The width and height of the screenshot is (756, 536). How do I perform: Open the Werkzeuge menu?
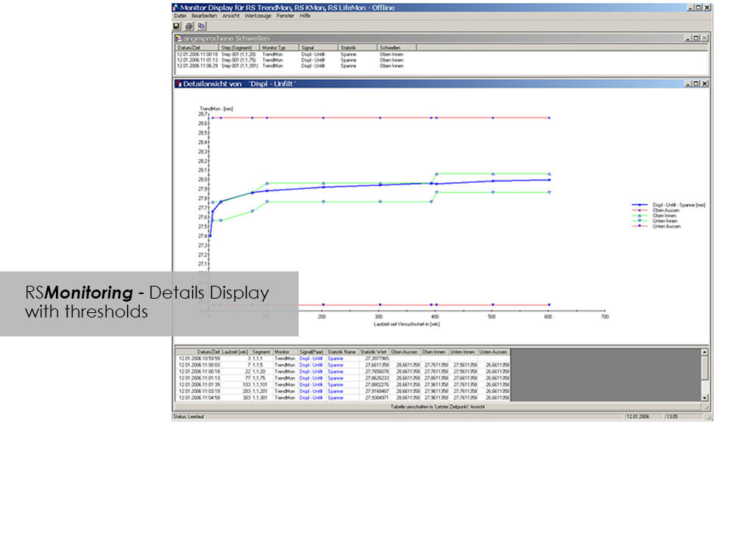tap(258, 15)
